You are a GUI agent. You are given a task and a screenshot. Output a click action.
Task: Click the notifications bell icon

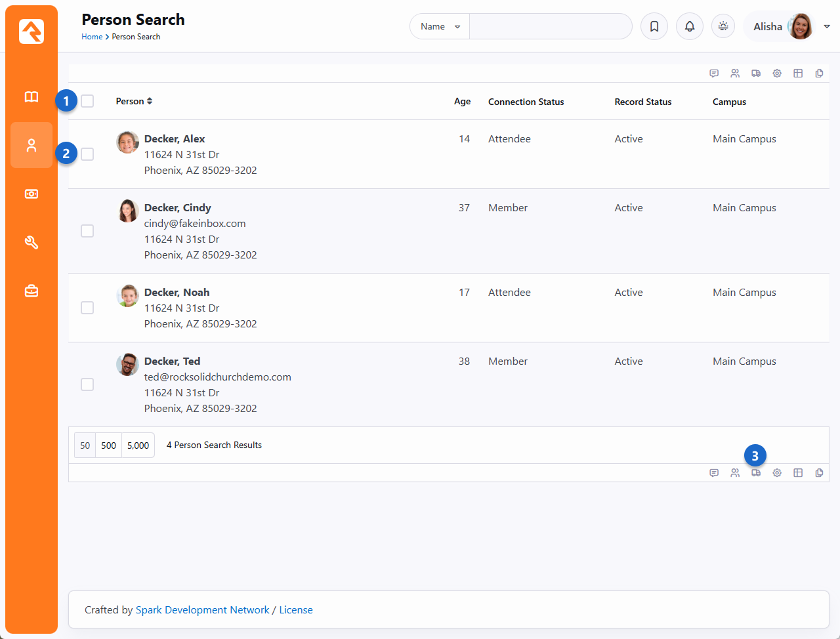pos(690,27)
